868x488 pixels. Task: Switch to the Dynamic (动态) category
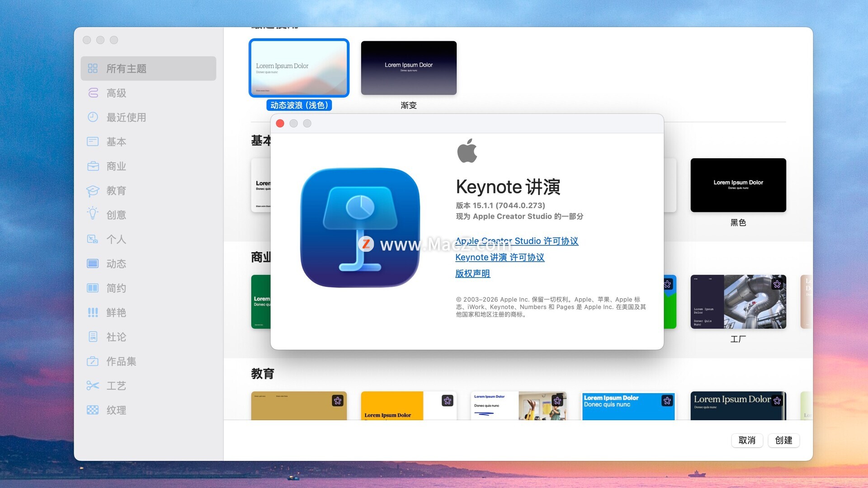(116, 263)
